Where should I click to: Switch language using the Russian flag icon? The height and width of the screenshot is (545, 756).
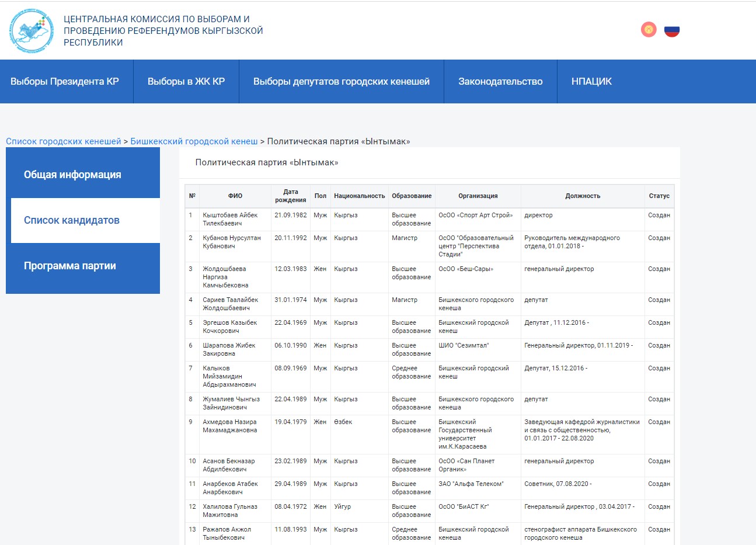(x=672, y=30)
